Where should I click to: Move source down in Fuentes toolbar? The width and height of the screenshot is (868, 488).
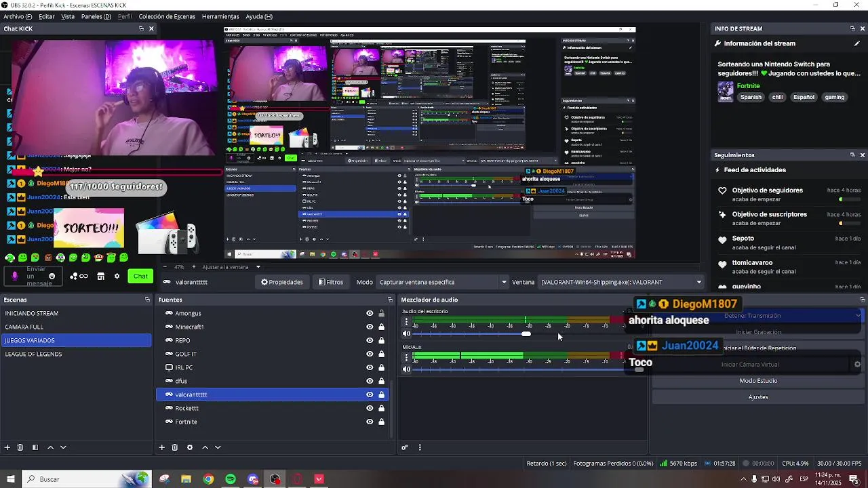218,447
